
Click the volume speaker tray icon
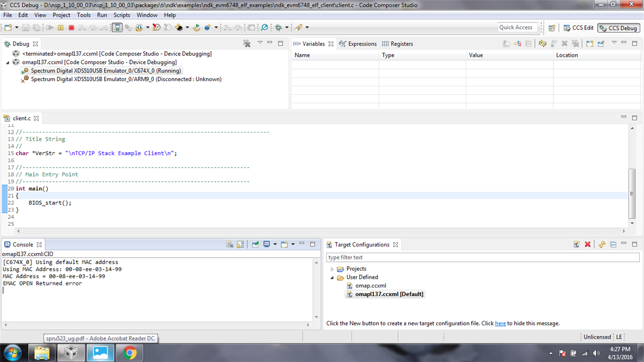(596, 353)
